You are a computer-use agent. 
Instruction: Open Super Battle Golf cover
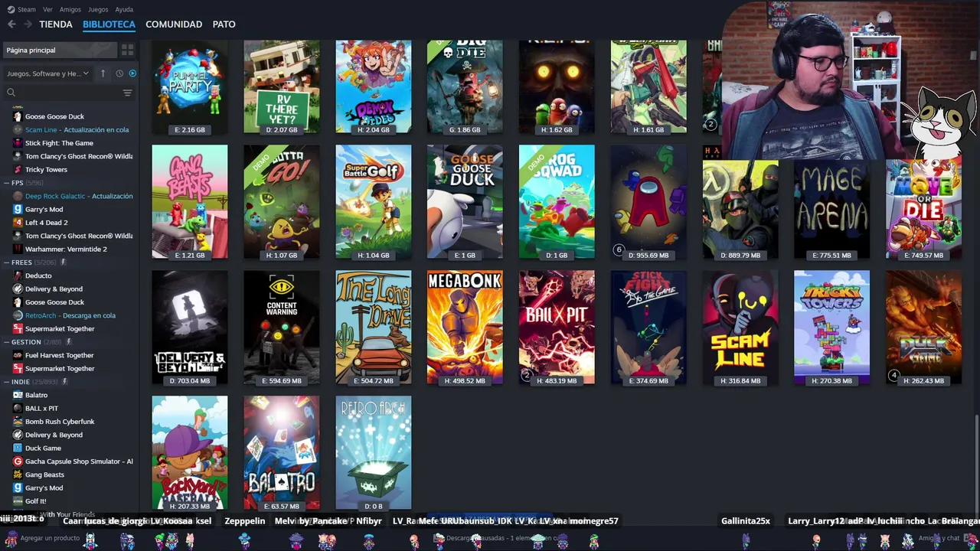(374, 201)
